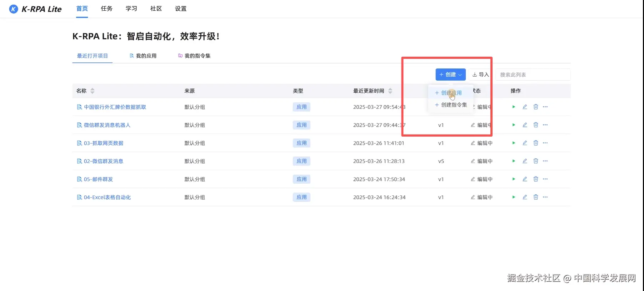The width and height of the screenshot is (644, 291).
Task: Click the timestamp 2025-03-24 16:24:34
Action: pyautogui.click(x=379, y=197)
